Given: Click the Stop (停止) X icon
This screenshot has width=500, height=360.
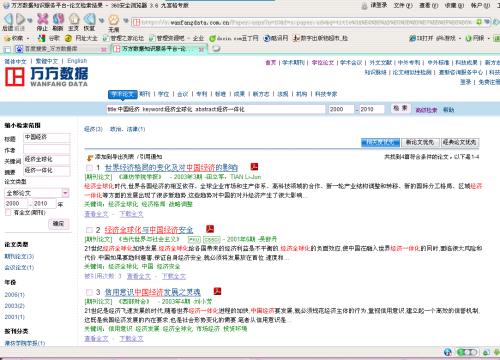Looking at the screenshot, I should point(42,19).
